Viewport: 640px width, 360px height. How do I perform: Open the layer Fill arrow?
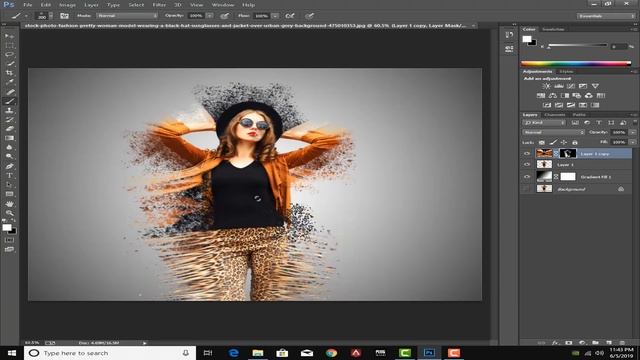[x=633, y=142]
